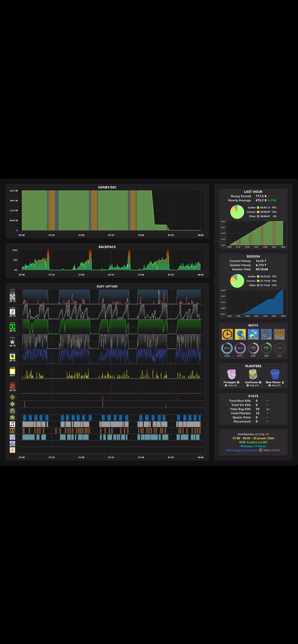Click the pink heart buff row icon

click(12, 437)
